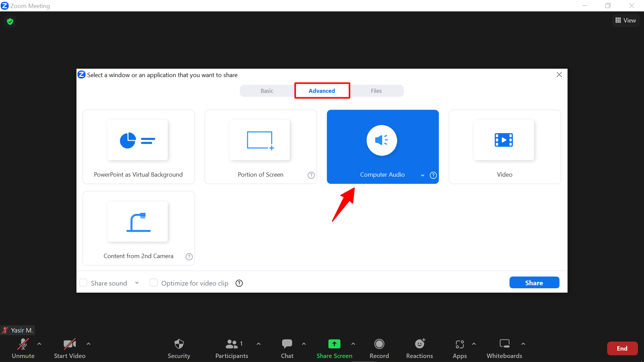The image size is (644, 362).
Task: Enable Optimize for video clip
Action: (x=154, y=283)
